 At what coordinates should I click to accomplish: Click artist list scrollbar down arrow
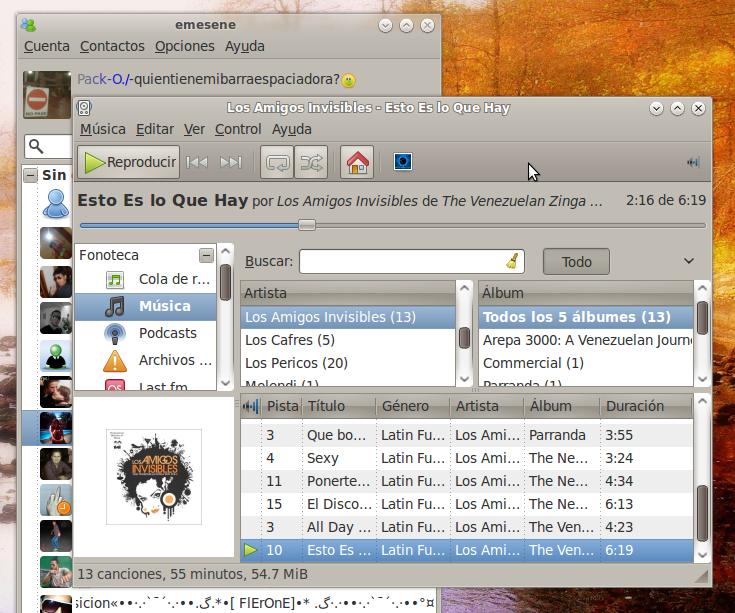click(x=465, y=379)
